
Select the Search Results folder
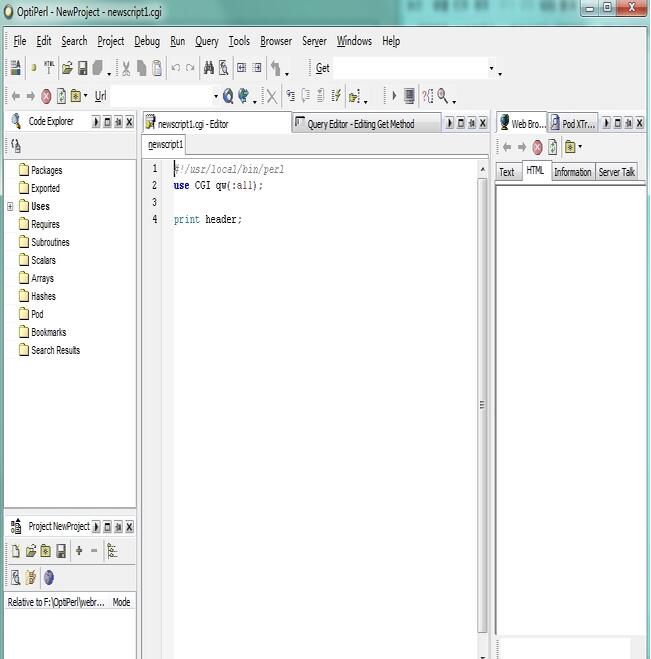(55, 350)
